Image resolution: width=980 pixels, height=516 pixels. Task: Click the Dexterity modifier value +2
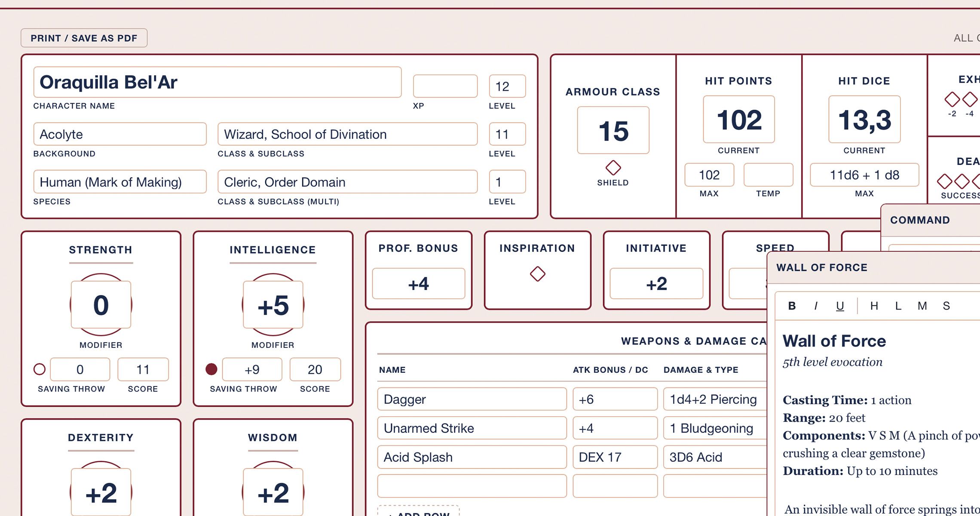pos(101,492)
